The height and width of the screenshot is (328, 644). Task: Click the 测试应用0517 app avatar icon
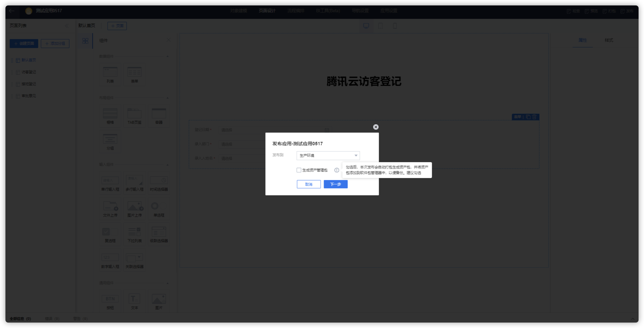29,11
